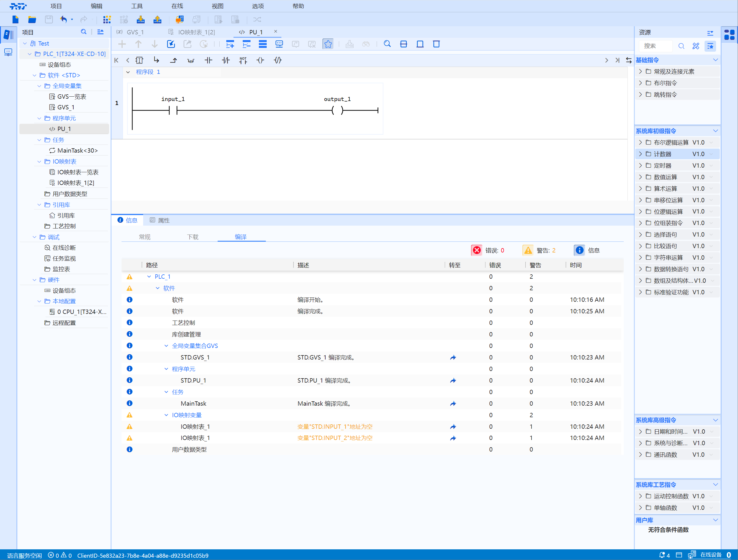Jump to STD.PU_1 via goto arrow
This screenshot has width=738, height=560.
click(x=453, y=381)
